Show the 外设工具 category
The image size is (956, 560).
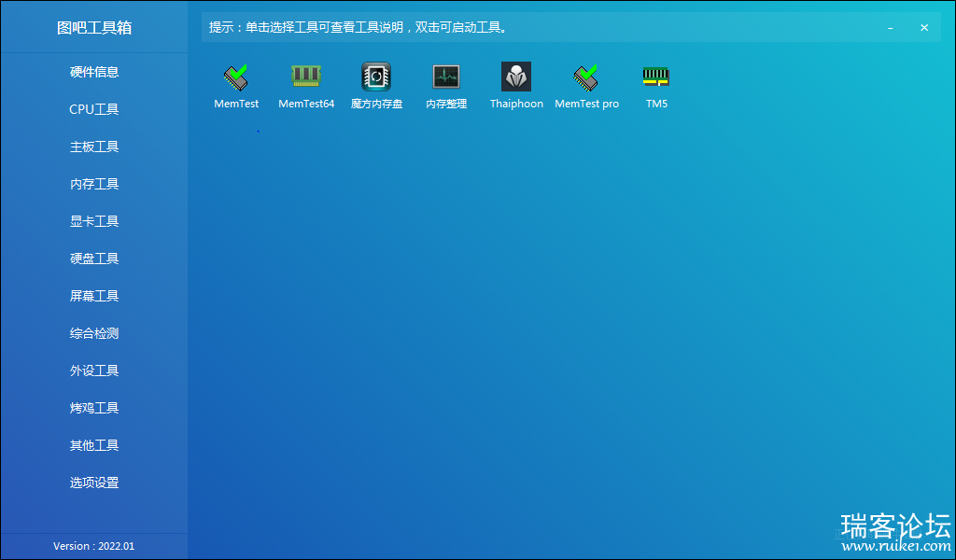coord(94,371)
